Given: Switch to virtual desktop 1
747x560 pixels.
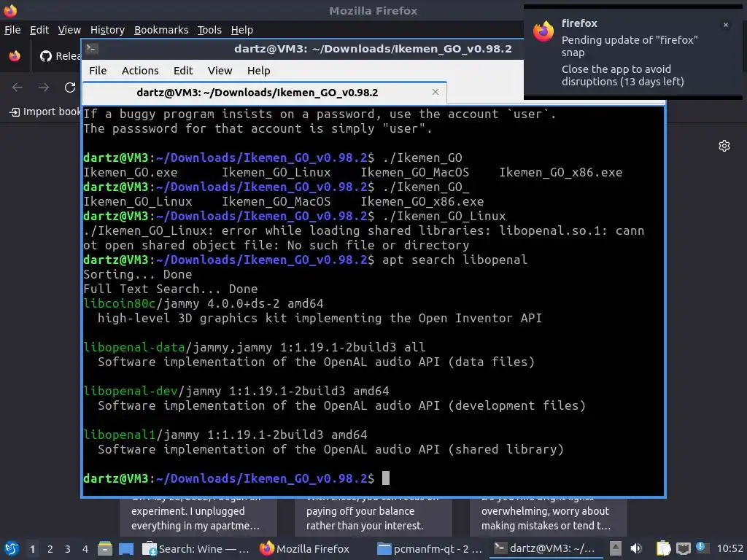Looking at the screenshot, I should [32, 549].
